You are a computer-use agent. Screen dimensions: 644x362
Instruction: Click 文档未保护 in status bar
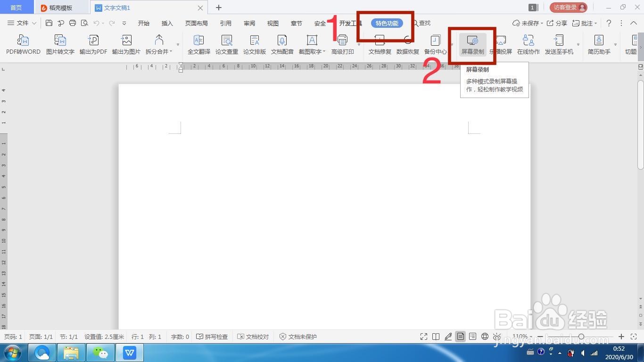pyautogui.click(x=298, y=337)
